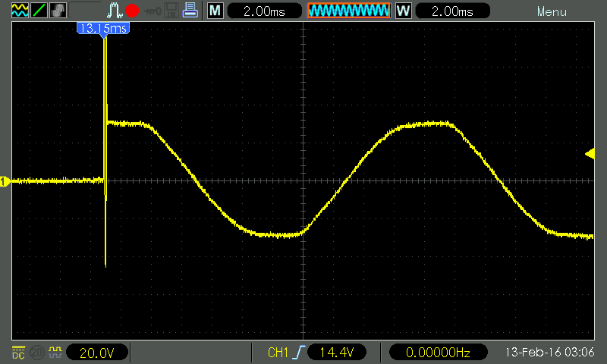The width and height of the screenshot is (607, 364).
Task: Click the yellow trigger level arrow marker
Action: point(590,154)
